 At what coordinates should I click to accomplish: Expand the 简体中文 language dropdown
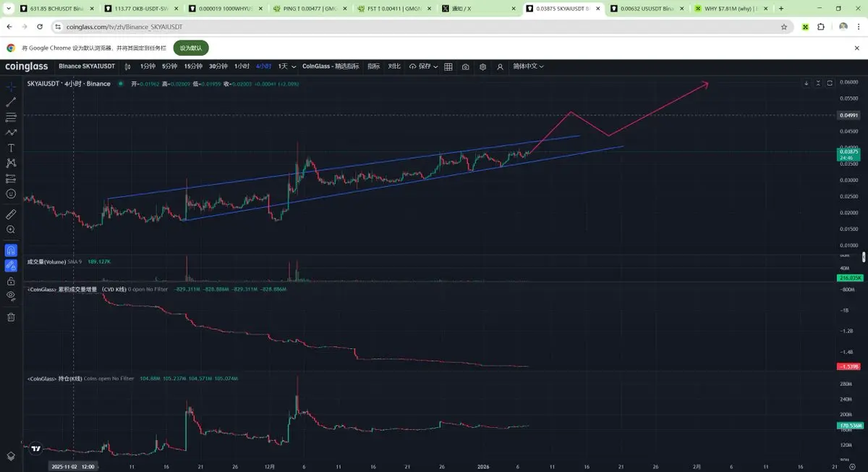point(528,66)
